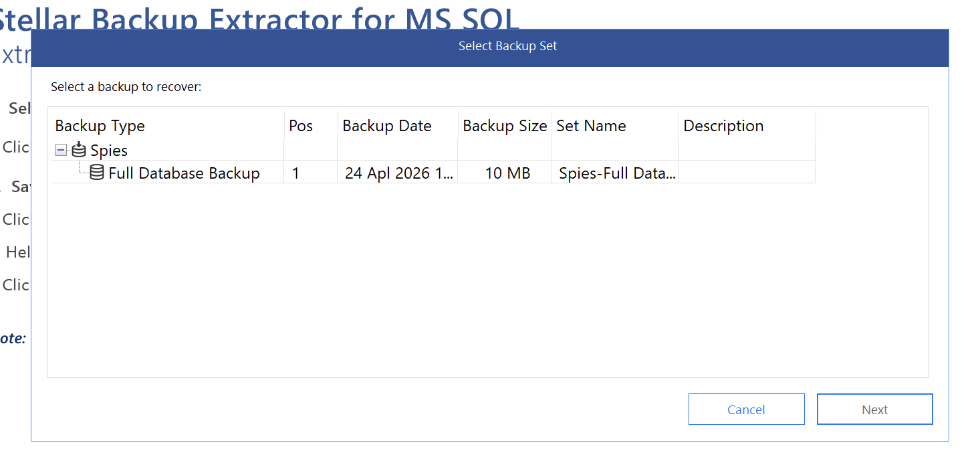Click 'Select a backup to recover:' label

(x=126, y=87)
